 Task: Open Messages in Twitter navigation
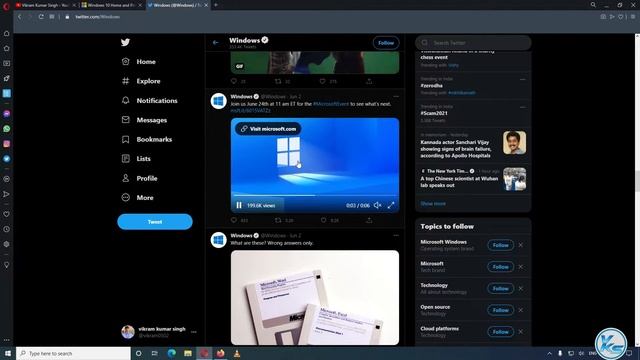pos(144,120)
